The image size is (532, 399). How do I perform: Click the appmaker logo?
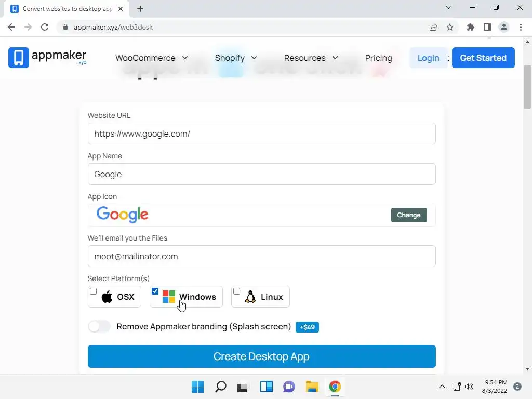pos(47,57)
